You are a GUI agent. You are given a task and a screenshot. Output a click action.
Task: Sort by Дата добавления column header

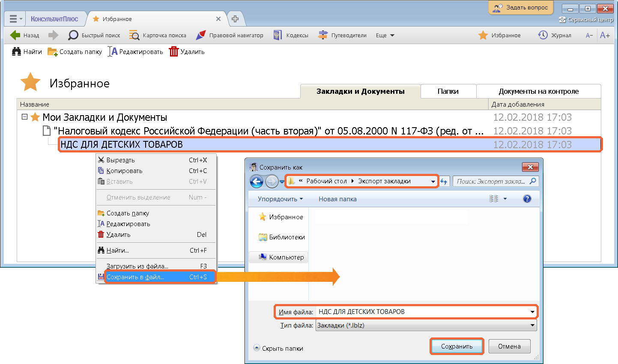click(545, 104)
